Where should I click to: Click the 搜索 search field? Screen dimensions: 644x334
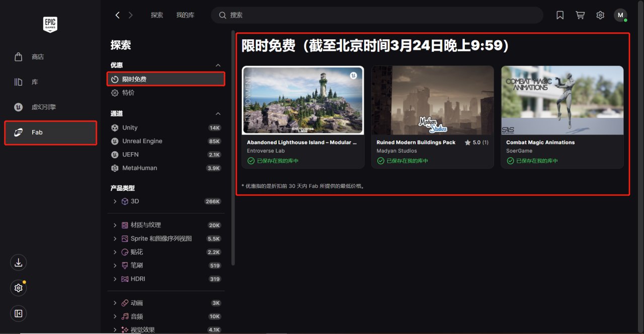(377, 15)
